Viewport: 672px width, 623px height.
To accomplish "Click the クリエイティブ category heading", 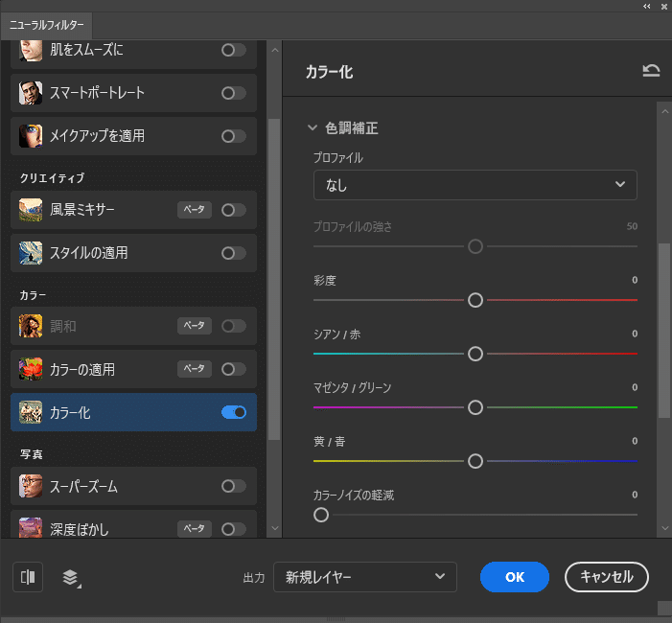I will pyautogui.click(x=53, y=178).
